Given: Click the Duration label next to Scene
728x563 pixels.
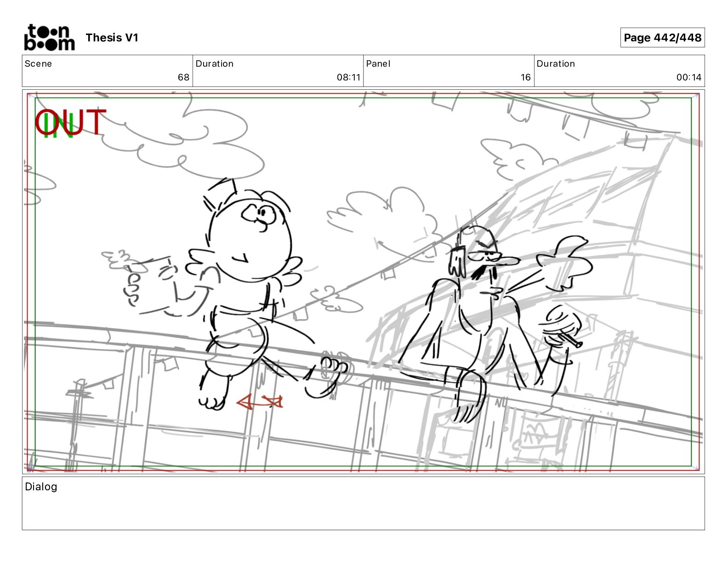Looking at the screenshot, I should 214,63.
